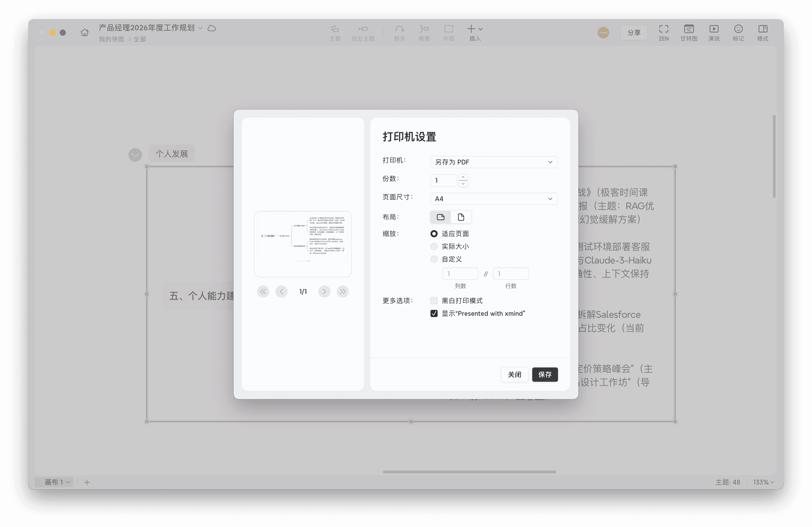Save the PDF with 保存 button
812x527 pixels.
coord(545,374)
